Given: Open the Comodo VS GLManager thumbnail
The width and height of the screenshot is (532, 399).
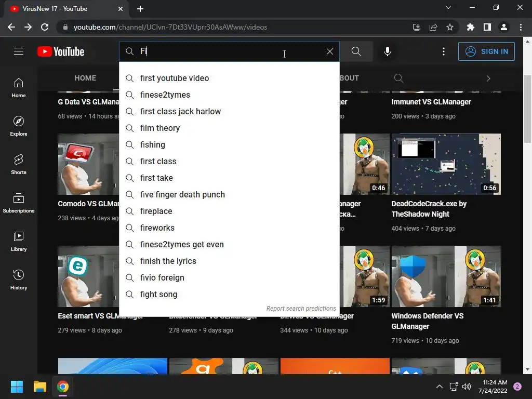Looking at the screenshot, I should [88, 164].
